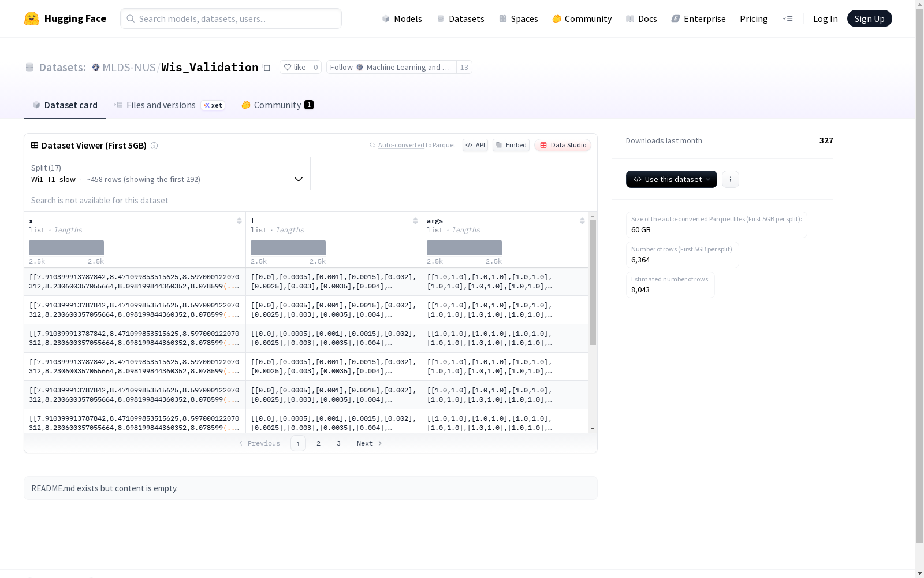Open the Docs navigation link
This screenshot has height=578, width=924.
(641, 18)
